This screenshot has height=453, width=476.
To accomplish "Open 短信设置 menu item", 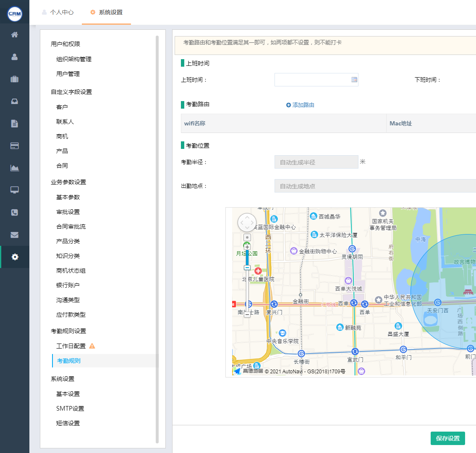I will click(x=68, y=423).
